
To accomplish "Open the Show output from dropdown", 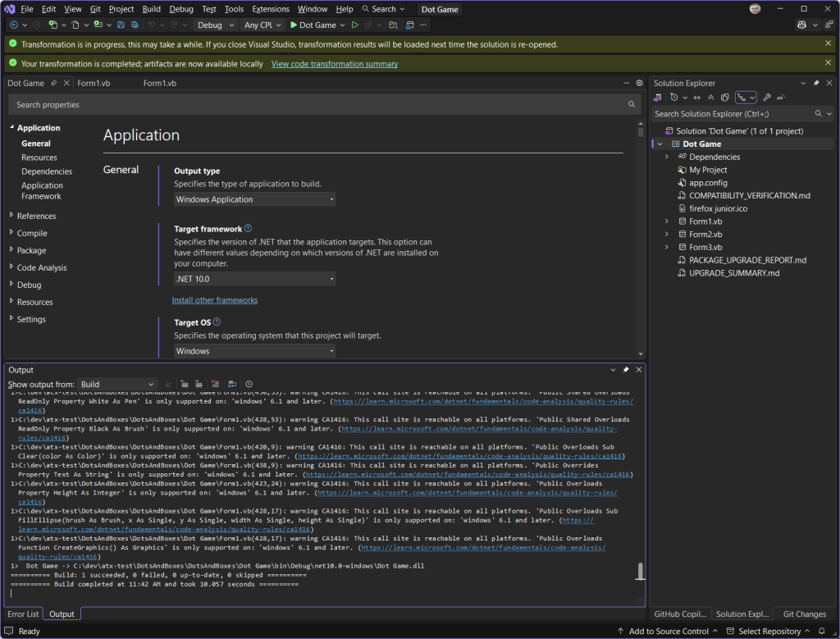I will click(115, 384).
